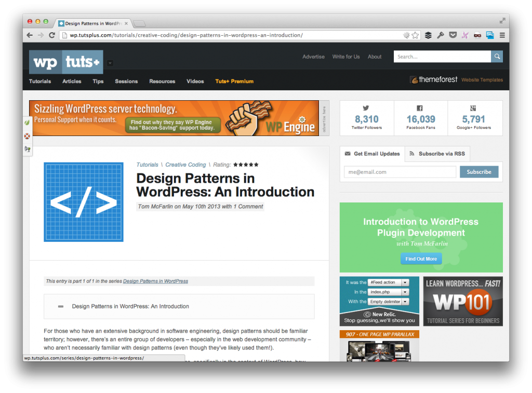532x393 pixels.
Task: Click the Advertise link
Action: coord(313,57)
